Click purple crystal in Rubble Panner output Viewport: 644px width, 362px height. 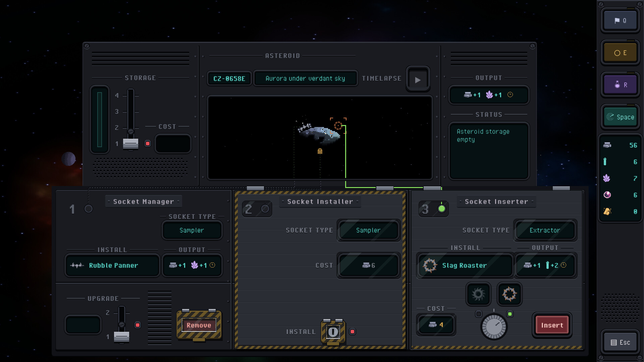(195, 265)
